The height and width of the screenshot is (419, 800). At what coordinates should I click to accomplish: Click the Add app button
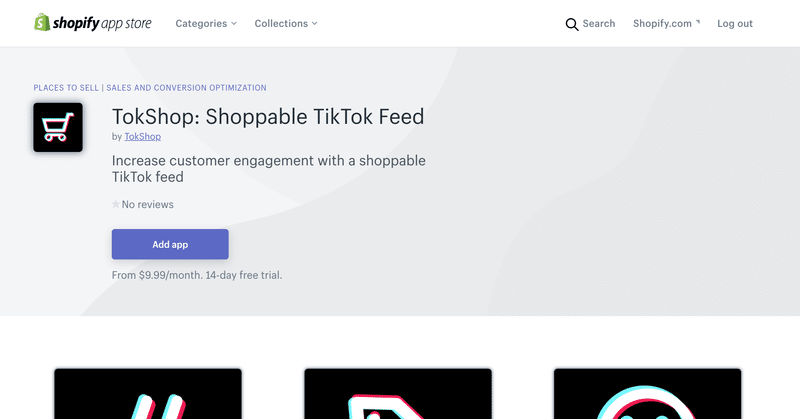(170, 244)
